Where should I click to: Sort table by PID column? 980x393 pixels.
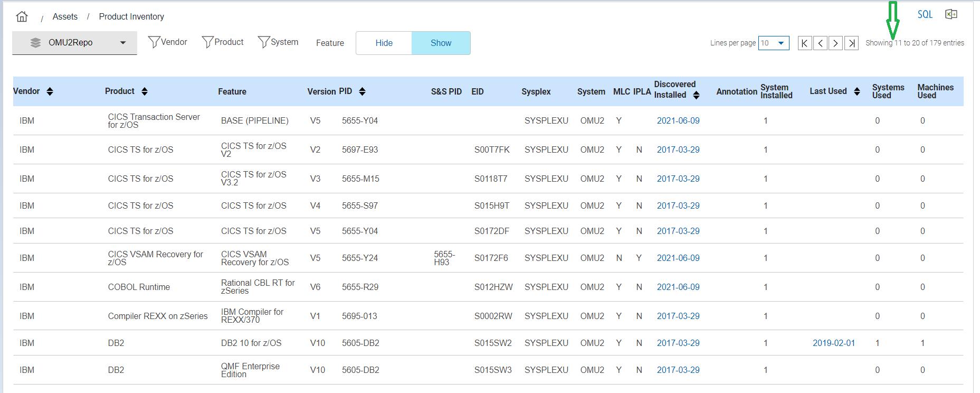coord(362,91)
